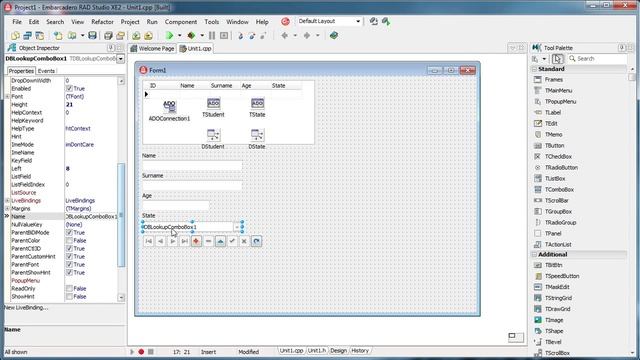Click the Height property value 21
Screen dimensions: 640x360
69,104
